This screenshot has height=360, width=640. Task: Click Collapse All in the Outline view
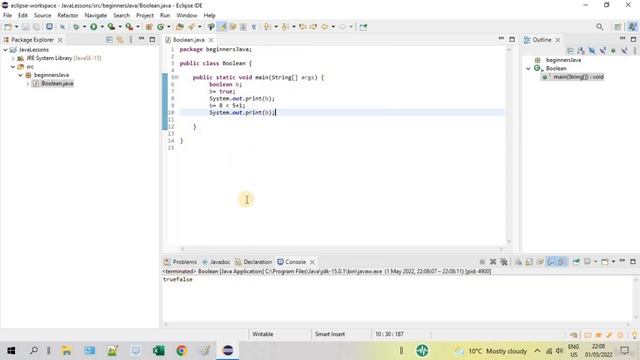click(571, 51)
